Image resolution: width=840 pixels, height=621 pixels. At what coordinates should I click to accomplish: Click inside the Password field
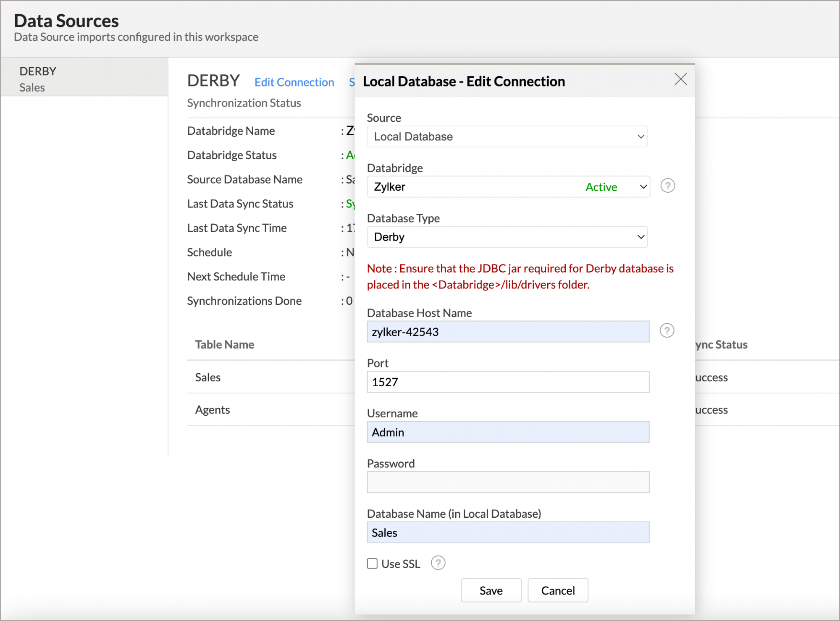507,482
